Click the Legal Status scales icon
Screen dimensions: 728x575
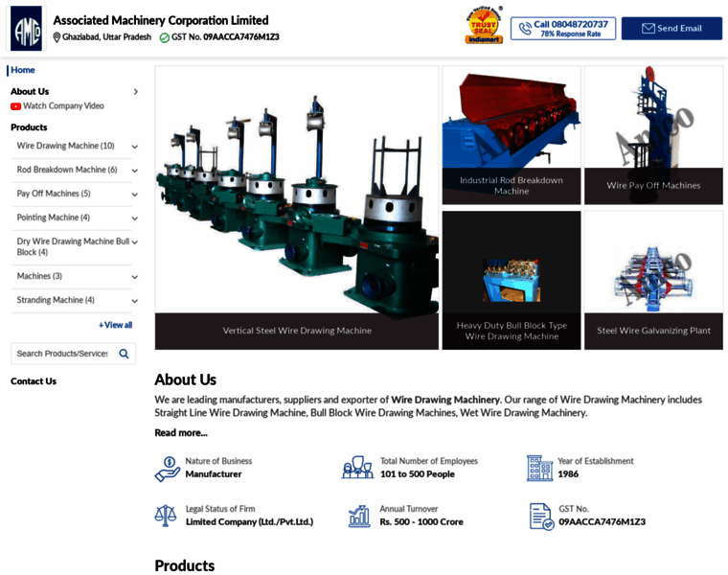coord(166,516)
